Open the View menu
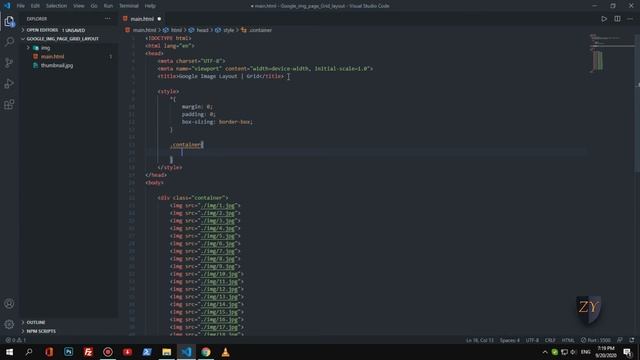This screenshot has height=360, width=640. pos(79,6)
